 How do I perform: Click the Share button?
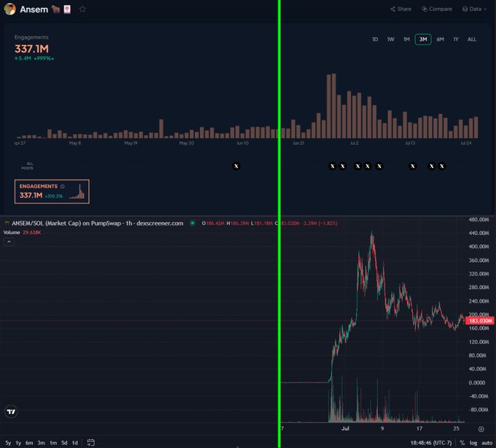400,9
